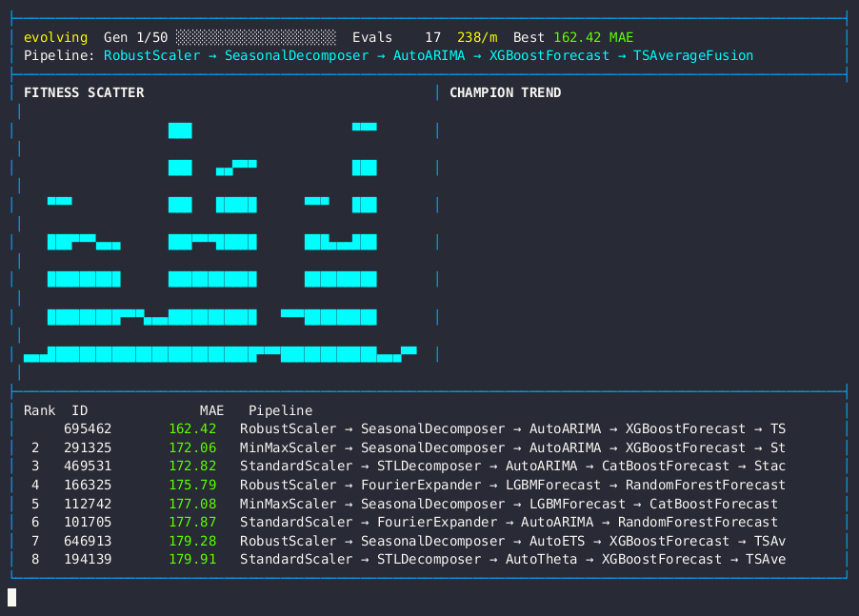Select ID 291325 in the table

(88, 447)
